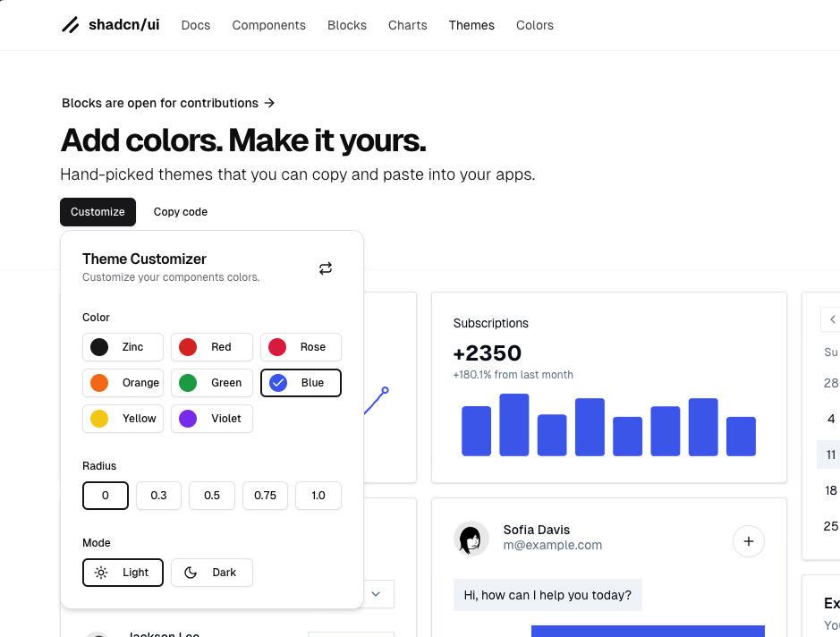Click the plus icon next to Sofia Davis
840x637 pixels.
tap(748, 541)
